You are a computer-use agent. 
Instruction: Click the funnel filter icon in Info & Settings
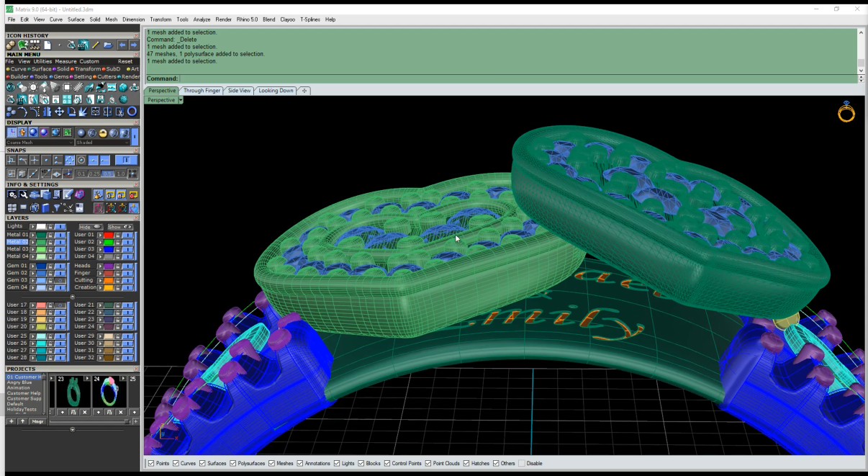pos(56,208)
